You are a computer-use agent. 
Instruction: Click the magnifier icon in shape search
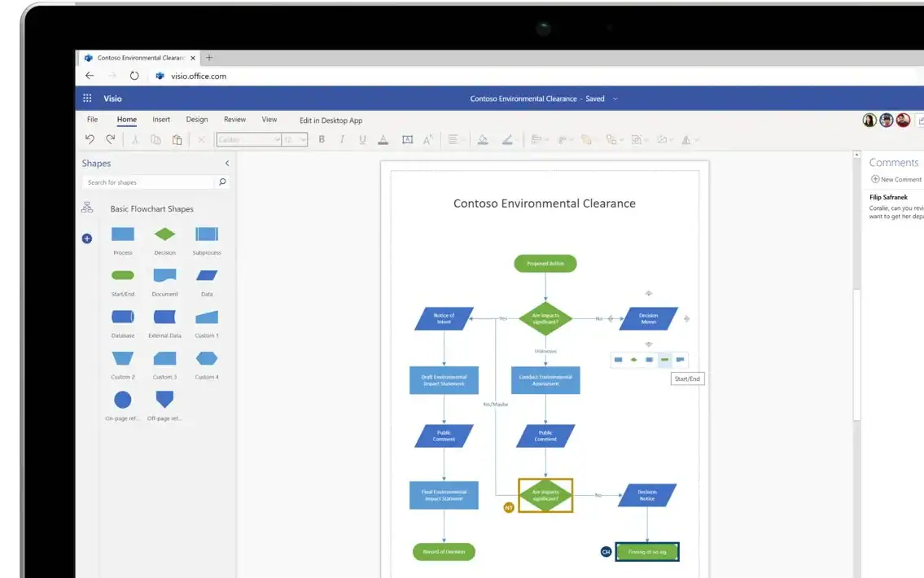coord(222,182)
